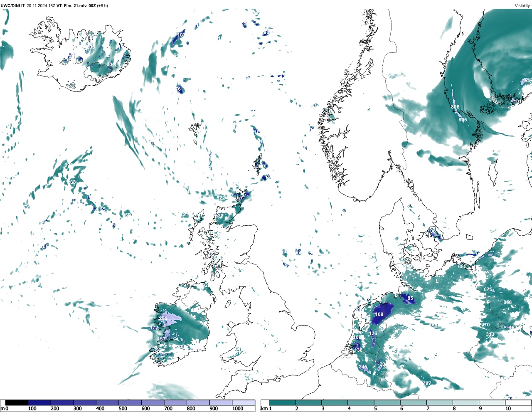Click the '126' visibility value on the map
Image resolution: width=532 pixels, height=412 pixels.
(x=373, y=333)
